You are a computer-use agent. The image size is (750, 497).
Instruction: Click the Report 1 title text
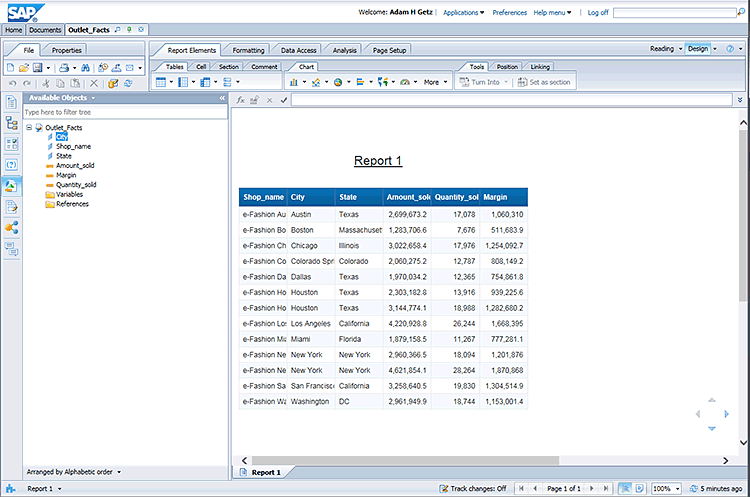(378, 161)
